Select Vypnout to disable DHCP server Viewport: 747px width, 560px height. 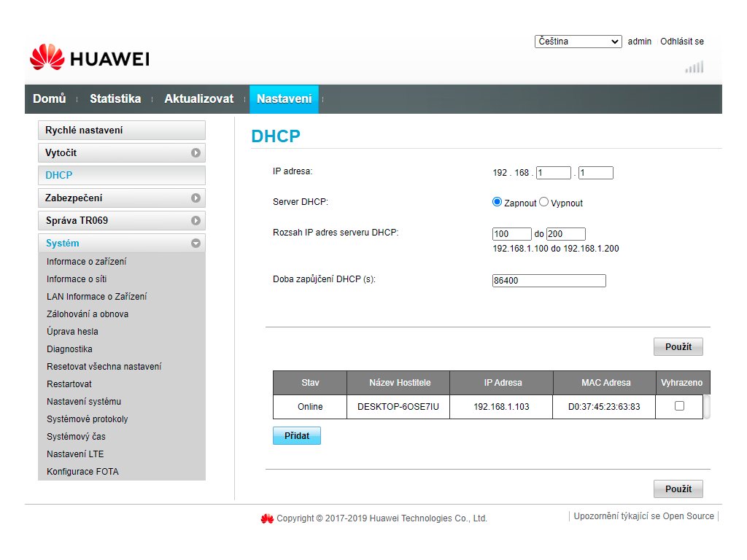[544, 202]
